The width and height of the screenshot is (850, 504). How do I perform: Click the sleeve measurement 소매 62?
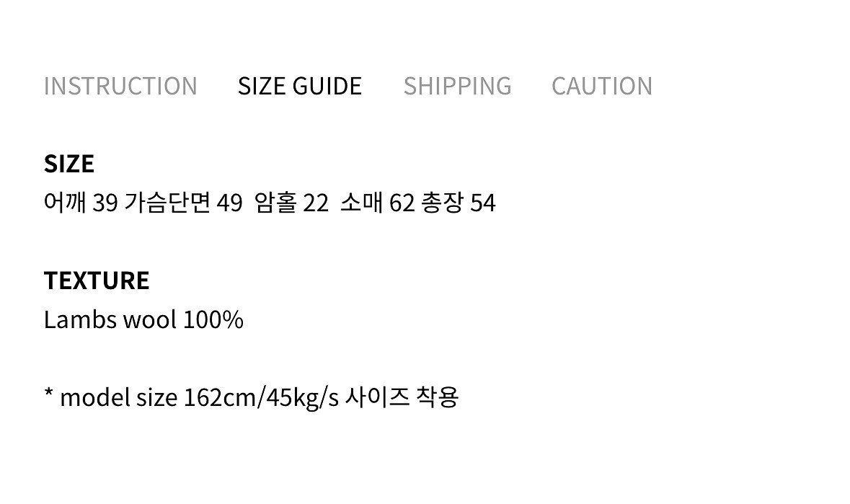click(x=377, y=203)
